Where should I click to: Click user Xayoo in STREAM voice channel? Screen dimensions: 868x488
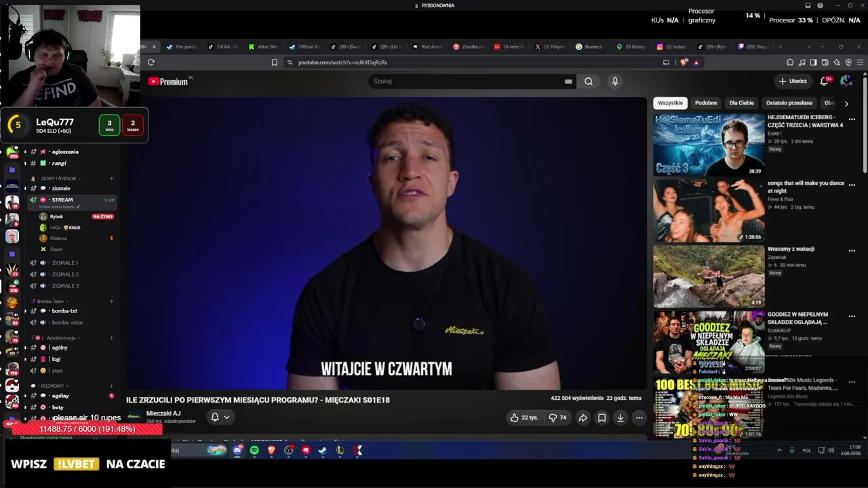pyautogui.click(x=56, y=249)
